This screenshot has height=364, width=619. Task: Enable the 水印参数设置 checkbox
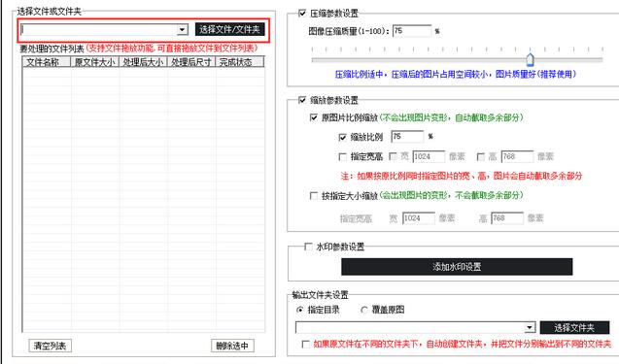[308, 247]
